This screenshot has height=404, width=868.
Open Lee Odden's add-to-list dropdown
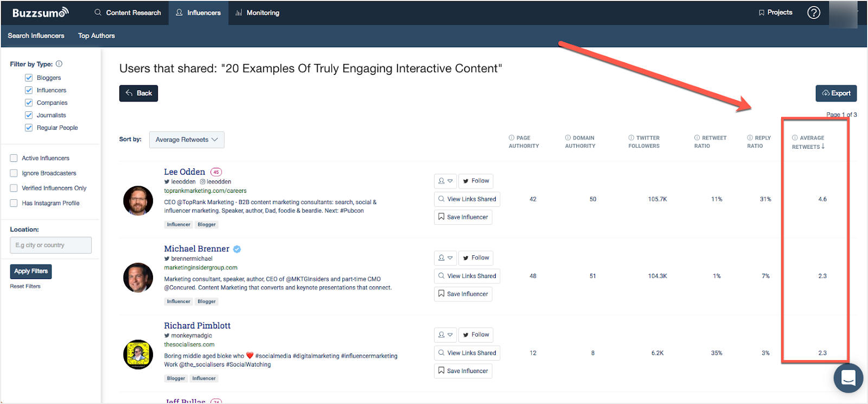445,181
